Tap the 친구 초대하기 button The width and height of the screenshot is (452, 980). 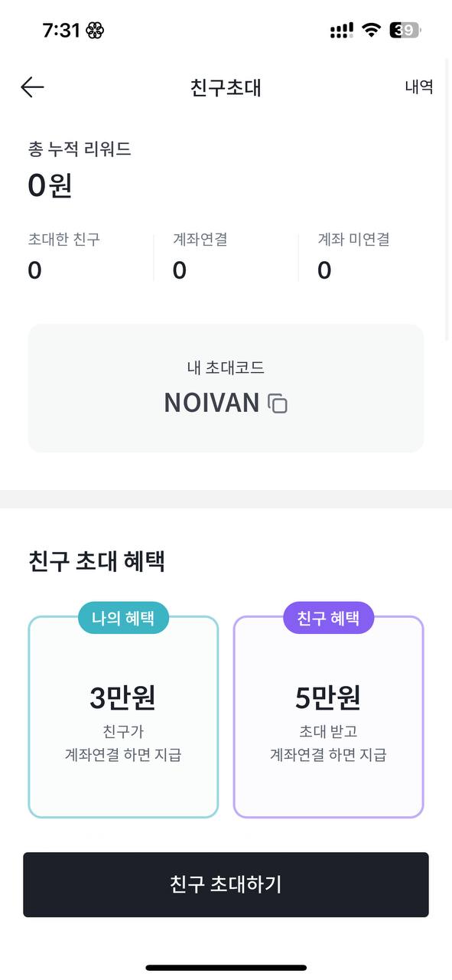click(226, 884)
